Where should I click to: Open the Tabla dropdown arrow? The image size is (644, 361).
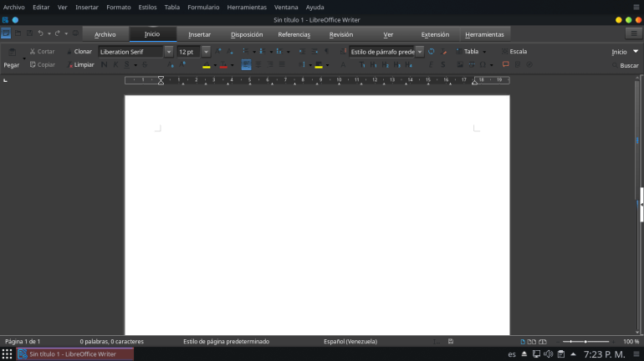pyautogui.click(x=484, y=52)
